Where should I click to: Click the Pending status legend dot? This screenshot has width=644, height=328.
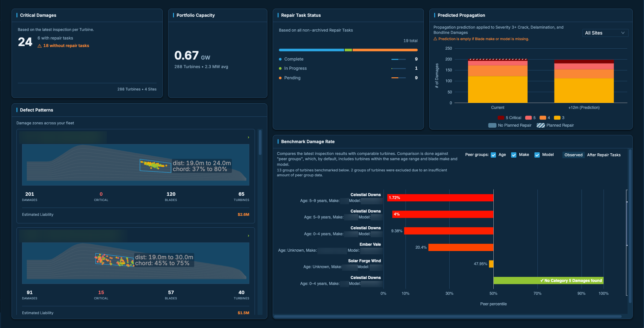click(x=280, y=78)
